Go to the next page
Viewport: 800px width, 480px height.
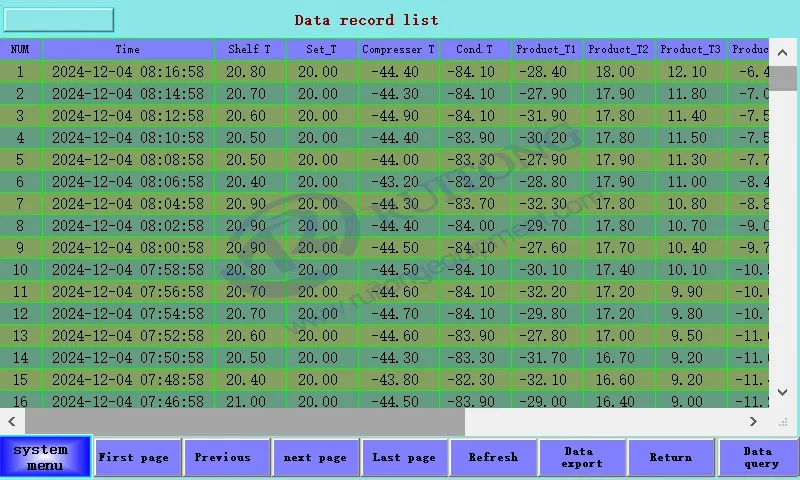click(x=315, y=457)
